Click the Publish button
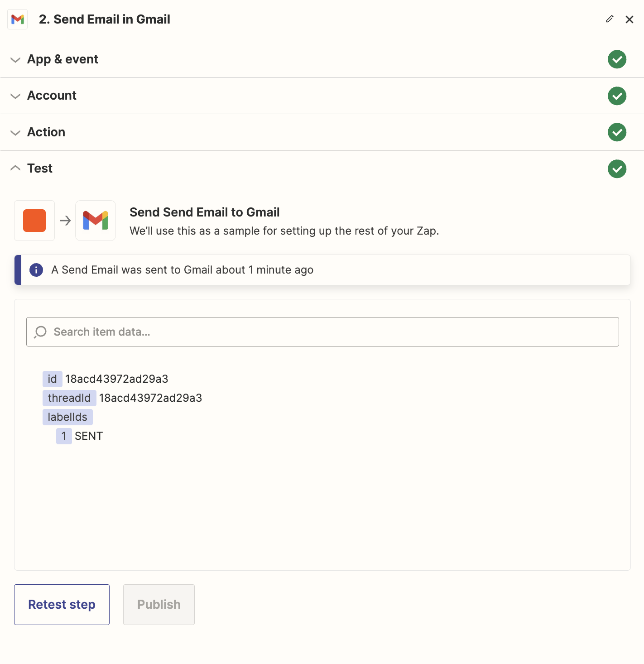 (159, 605)
